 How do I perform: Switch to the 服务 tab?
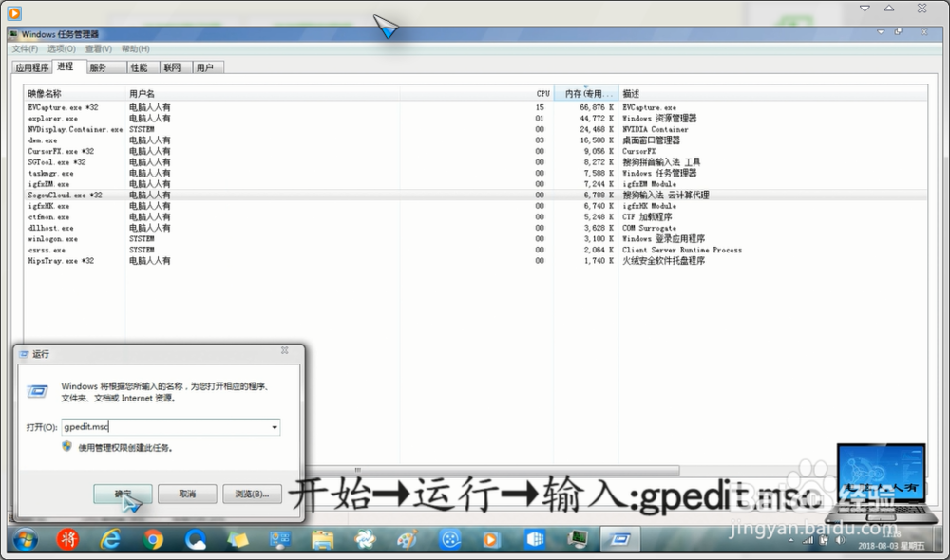106,67
